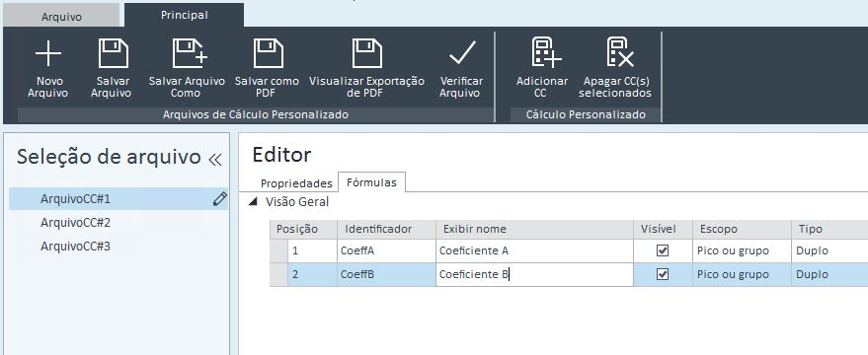This screenshot has height=355, width=868.
Task: Click Apagar CC(s) selecionados icon
Action: 619,52
